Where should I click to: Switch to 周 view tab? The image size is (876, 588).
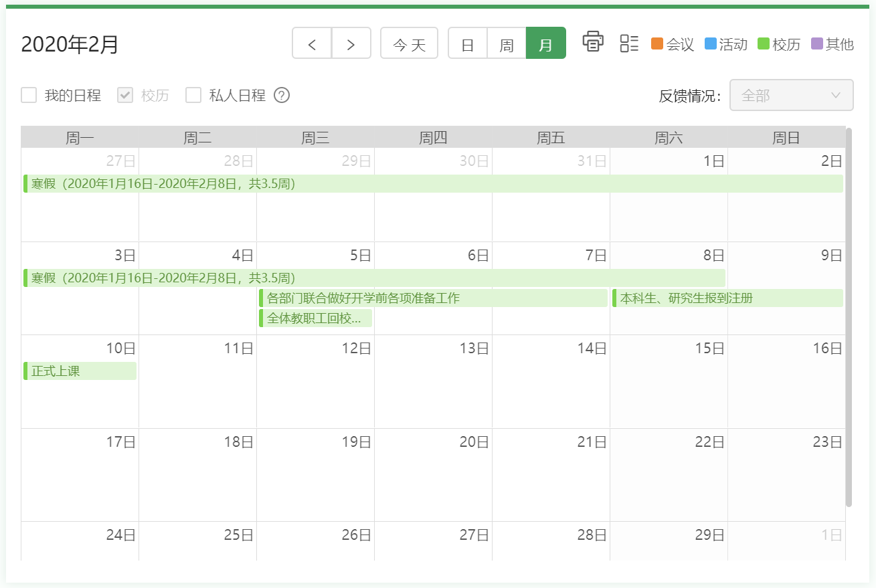click(x=507, y=43)
